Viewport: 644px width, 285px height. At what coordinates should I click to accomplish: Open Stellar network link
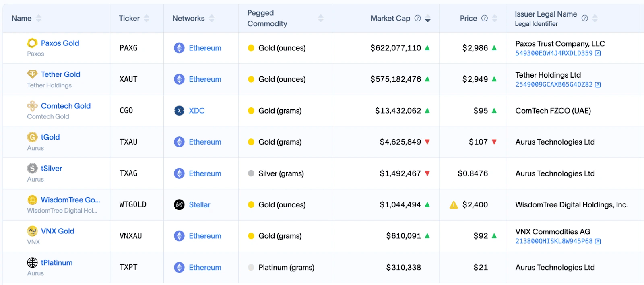(200, 205)
